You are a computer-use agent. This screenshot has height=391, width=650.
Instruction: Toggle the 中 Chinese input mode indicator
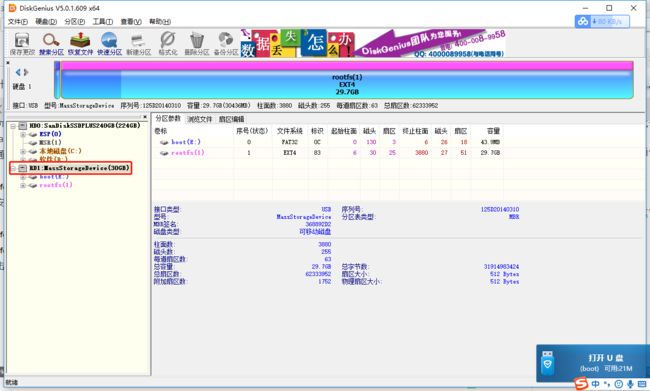[x=596, y=384]
